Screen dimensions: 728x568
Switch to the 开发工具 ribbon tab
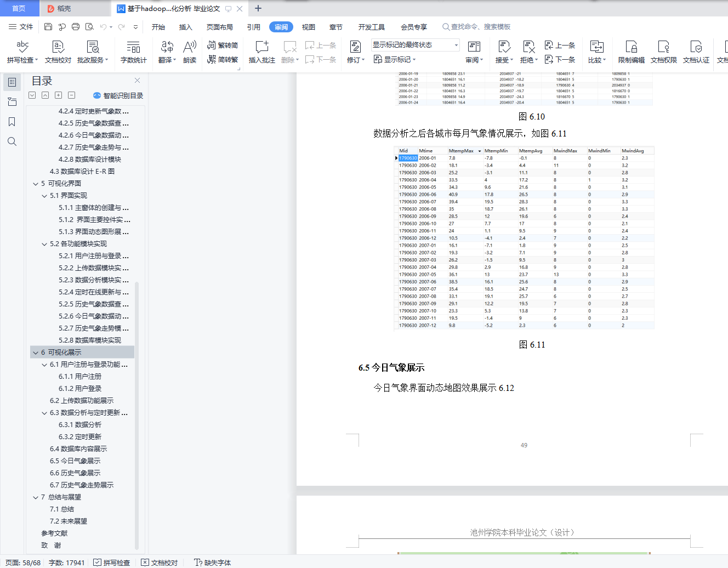[372, 27]
